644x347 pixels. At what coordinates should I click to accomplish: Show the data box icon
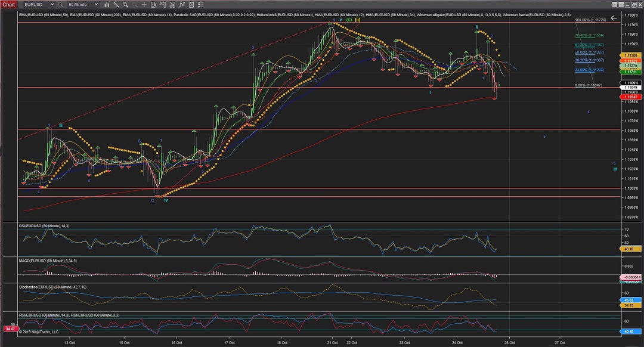154,5
